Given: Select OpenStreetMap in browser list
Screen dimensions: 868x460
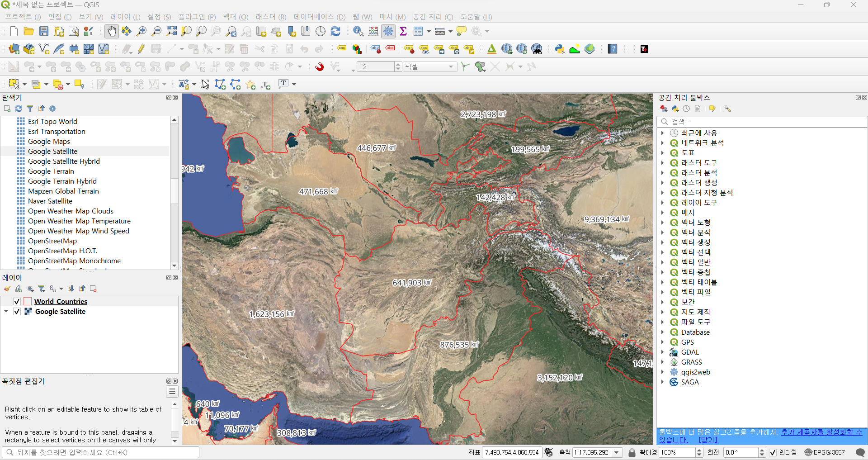Looking at the screenshot, I should click(52, 241).
